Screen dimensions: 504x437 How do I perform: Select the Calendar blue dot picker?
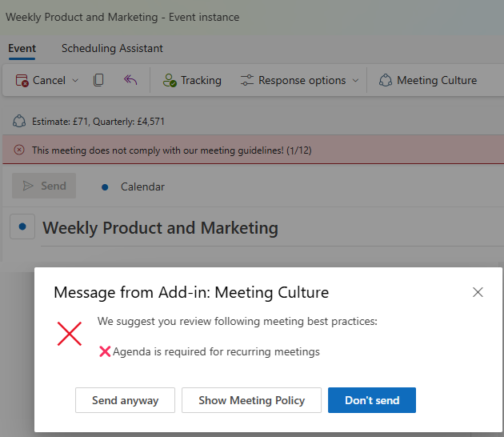click(105, 186)
